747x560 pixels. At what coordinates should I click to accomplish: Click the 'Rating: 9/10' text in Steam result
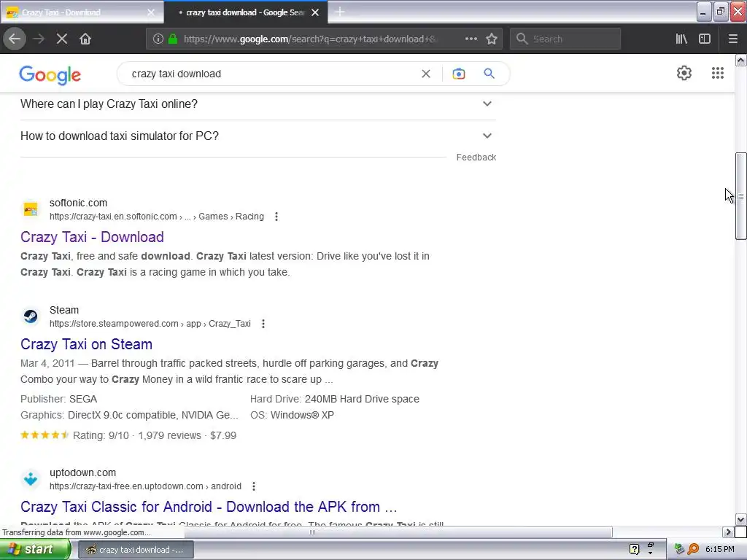click(x=101, y=435)
